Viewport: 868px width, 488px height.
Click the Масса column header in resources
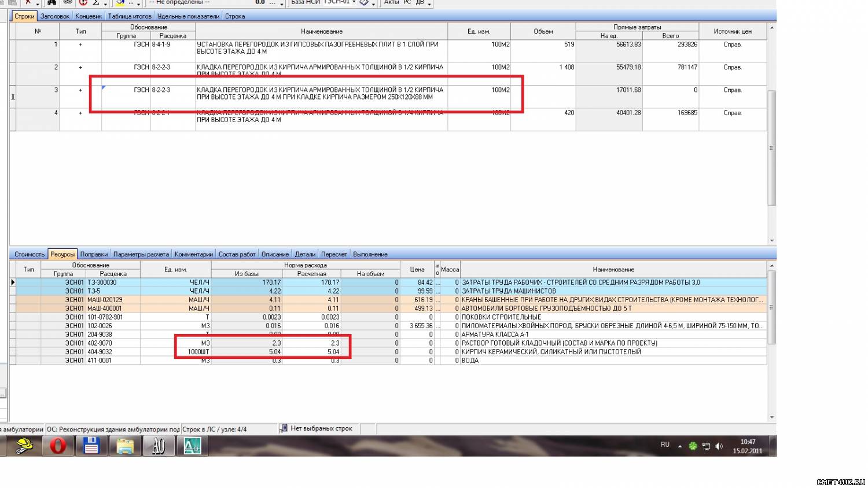450,269
